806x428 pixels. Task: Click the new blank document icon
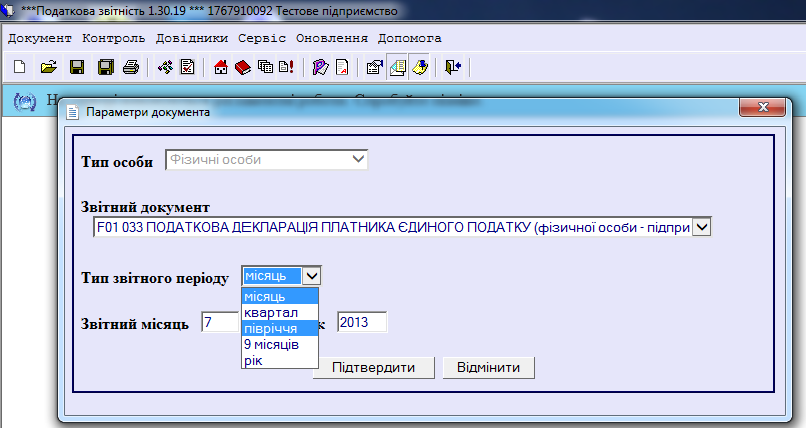pyautogui.click(x=20, y=68)
